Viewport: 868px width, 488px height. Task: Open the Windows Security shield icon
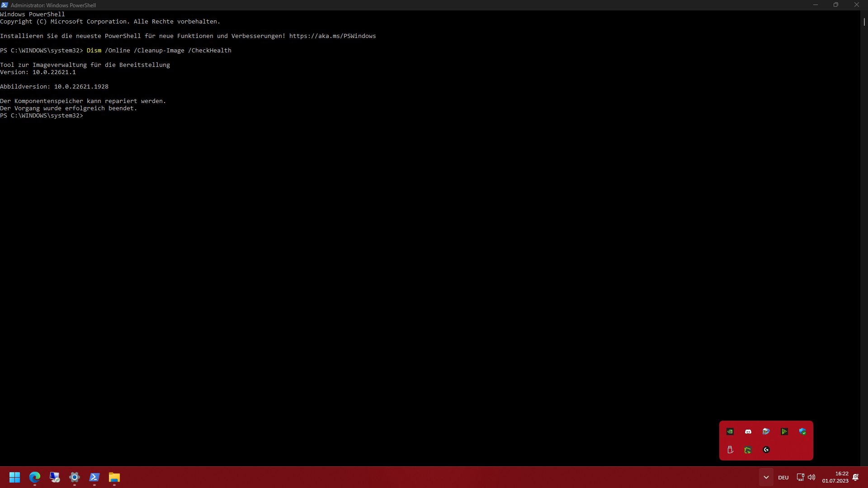tap(802, 432)
